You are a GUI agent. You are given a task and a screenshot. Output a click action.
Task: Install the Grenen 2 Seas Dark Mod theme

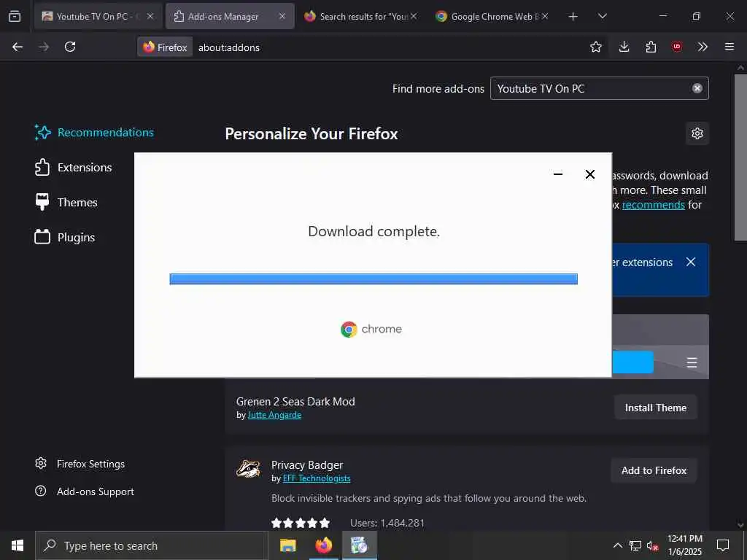click(656, 408)
